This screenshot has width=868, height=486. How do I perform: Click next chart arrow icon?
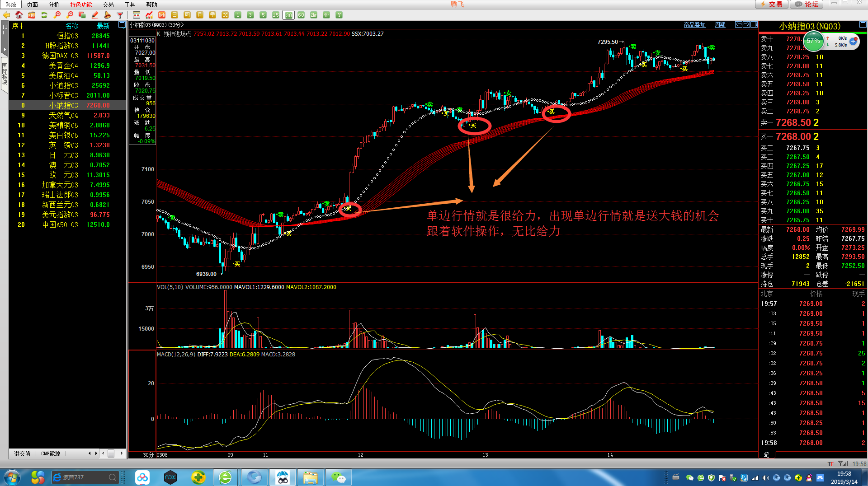(746, 24)
